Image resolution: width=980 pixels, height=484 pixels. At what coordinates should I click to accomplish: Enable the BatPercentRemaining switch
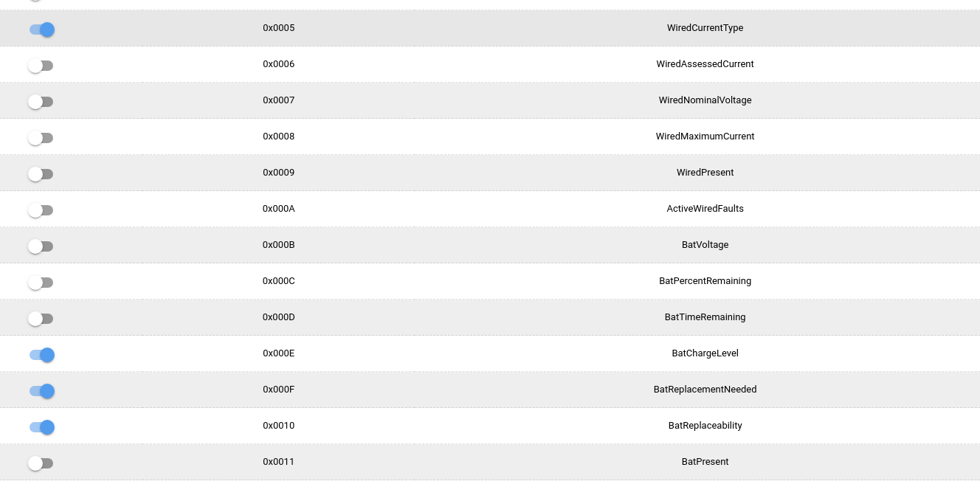(x=41, y=283)
